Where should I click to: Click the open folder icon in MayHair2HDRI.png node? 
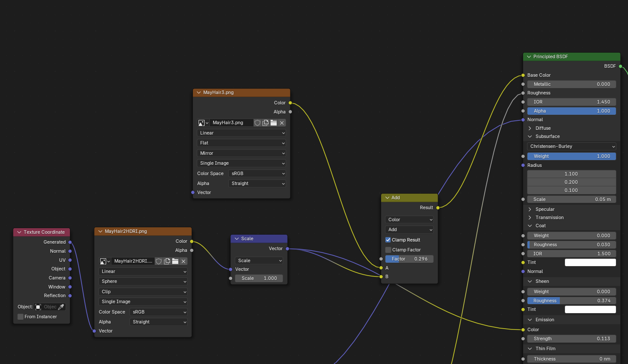[175, 261]
